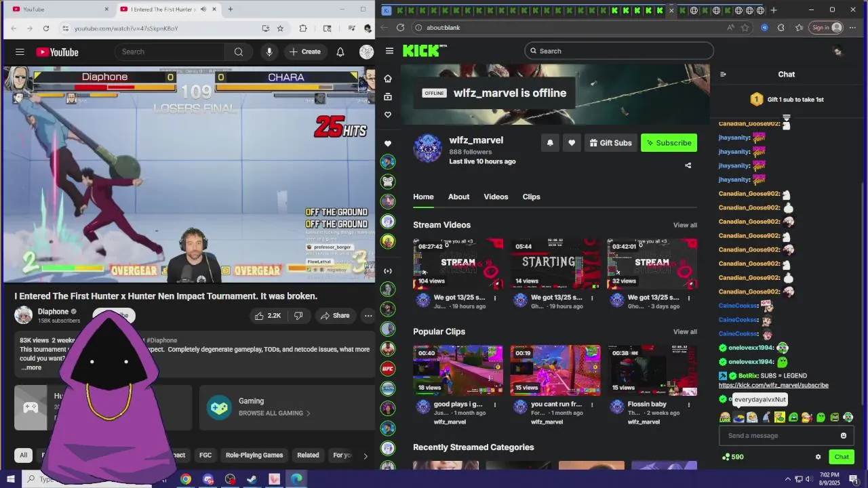The height and width of the screenshot is (488, 868).
Task: Select the Home tab on Kick channel
Action: [x=423, y=197]
